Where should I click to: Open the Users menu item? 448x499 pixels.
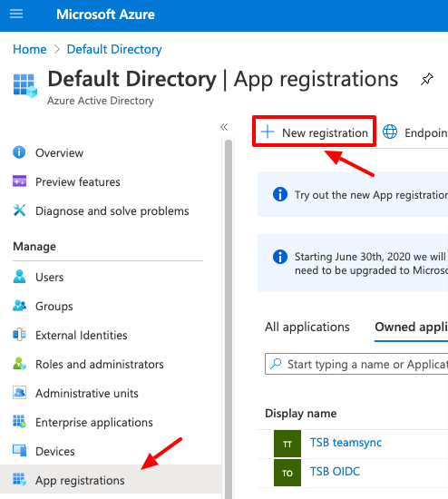coord(49,278)
